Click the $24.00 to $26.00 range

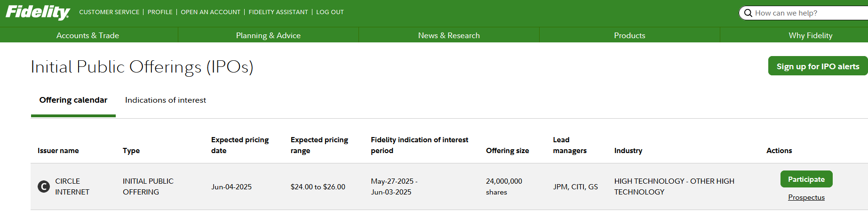click(318, 187)
